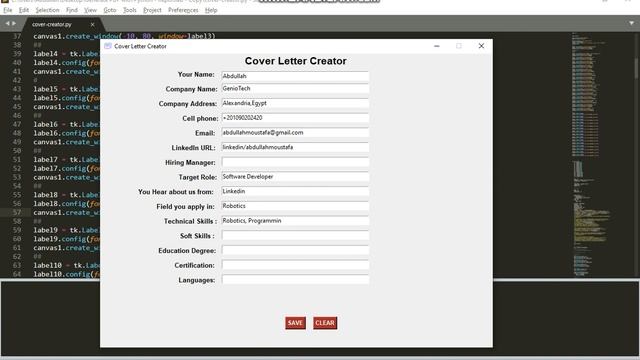The width and height of the screenshot is (640, 360).
Task: Open the Project menu
Action: tap(152, 10)
